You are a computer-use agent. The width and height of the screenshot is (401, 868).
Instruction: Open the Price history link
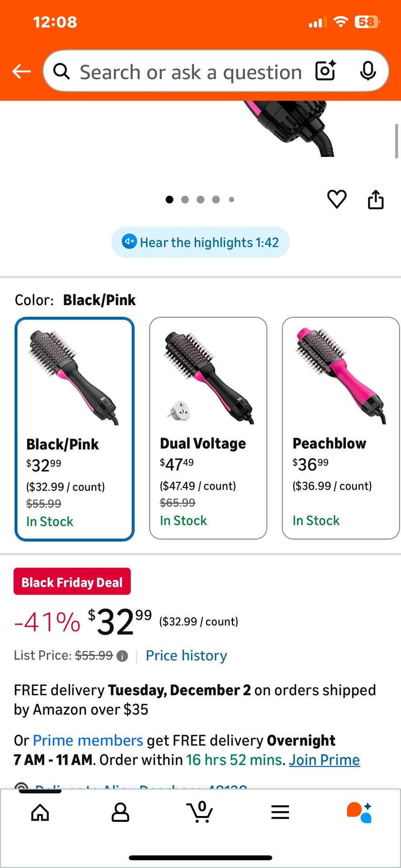tap(186, 656)
